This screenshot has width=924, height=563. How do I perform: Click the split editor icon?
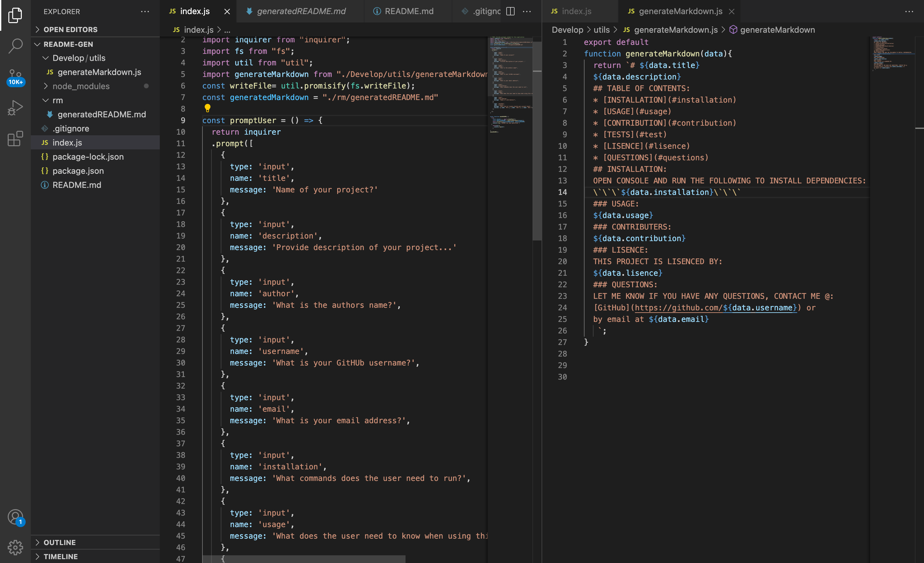pos(510,11)
